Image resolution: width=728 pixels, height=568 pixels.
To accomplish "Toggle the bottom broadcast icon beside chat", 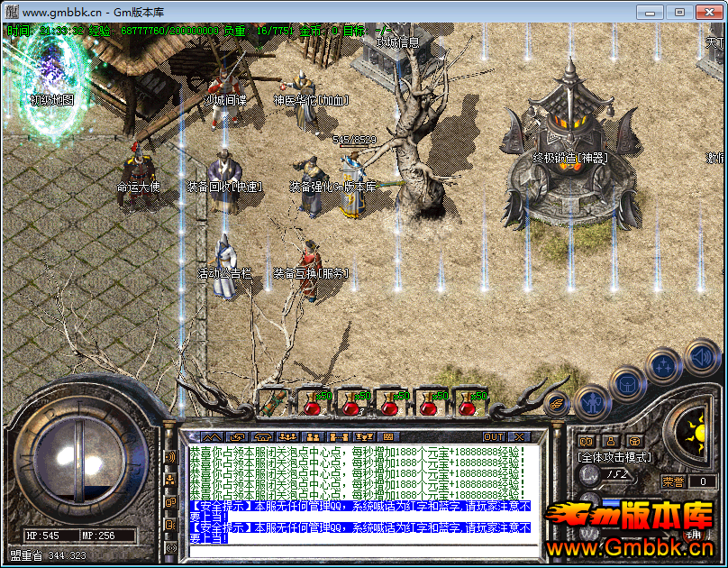I will tap(170, 547).
